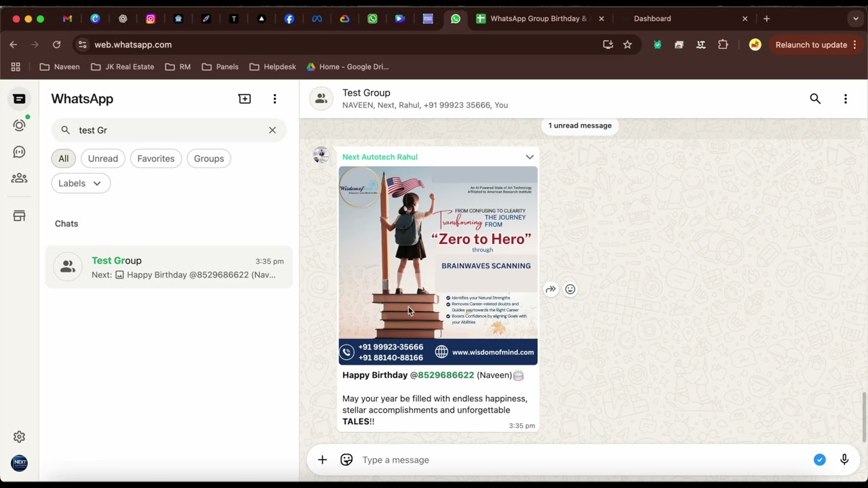The image size is (868, 488).
Task: Forward the image message
Action: click(x=551, y=289)
